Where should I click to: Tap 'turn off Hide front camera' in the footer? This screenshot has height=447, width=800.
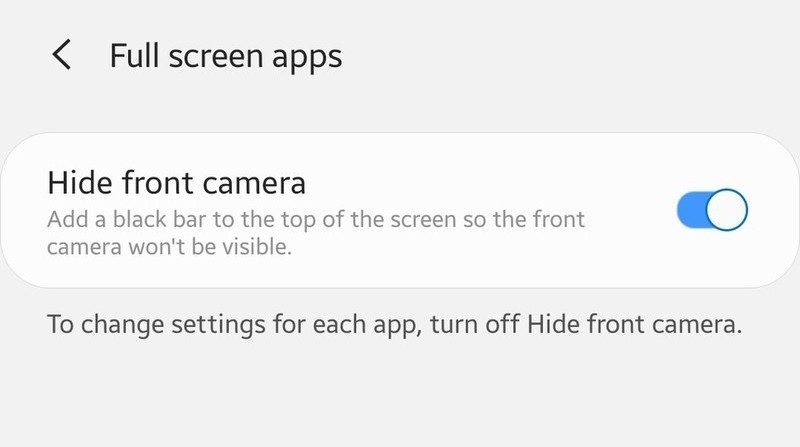coord(586,324)
